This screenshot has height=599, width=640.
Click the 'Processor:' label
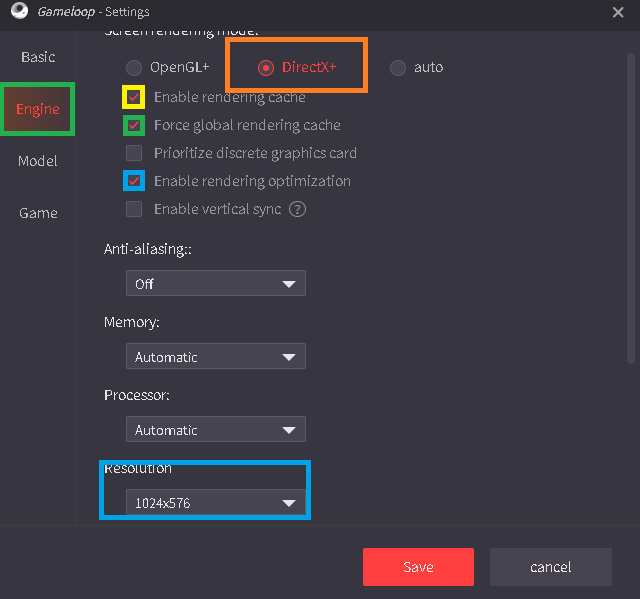pos(137,395)
